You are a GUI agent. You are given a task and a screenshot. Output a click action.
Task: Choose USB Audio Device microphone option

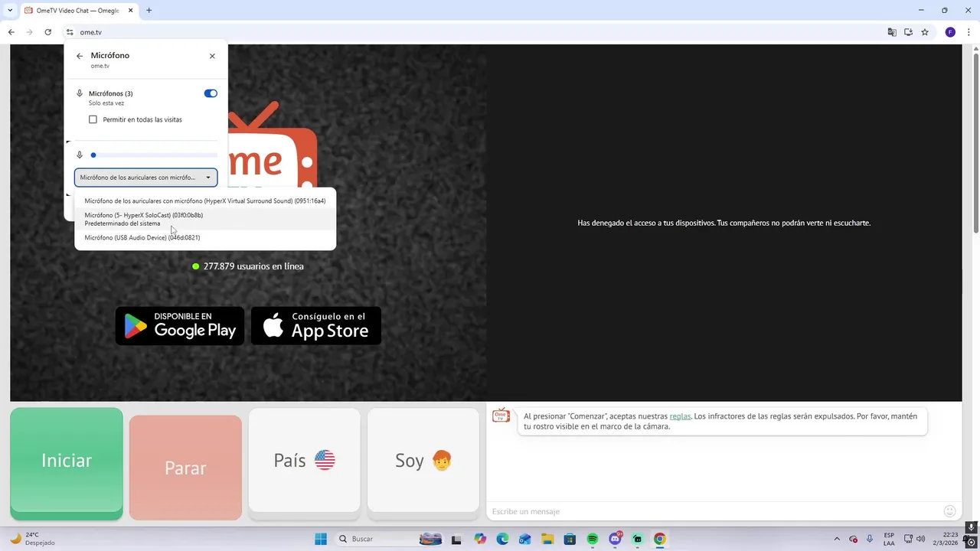click(x=205, y=237)
